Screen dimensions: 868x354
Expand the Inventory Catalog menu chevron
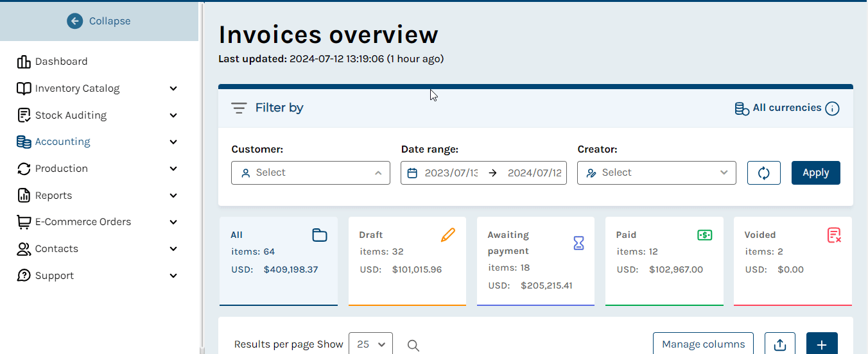click(x=173, y=88)
